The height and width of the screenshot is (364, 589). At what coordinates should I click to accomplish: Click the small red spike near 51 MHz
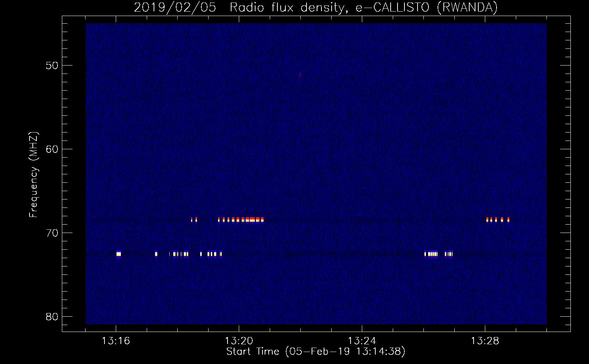pos(300,75)
